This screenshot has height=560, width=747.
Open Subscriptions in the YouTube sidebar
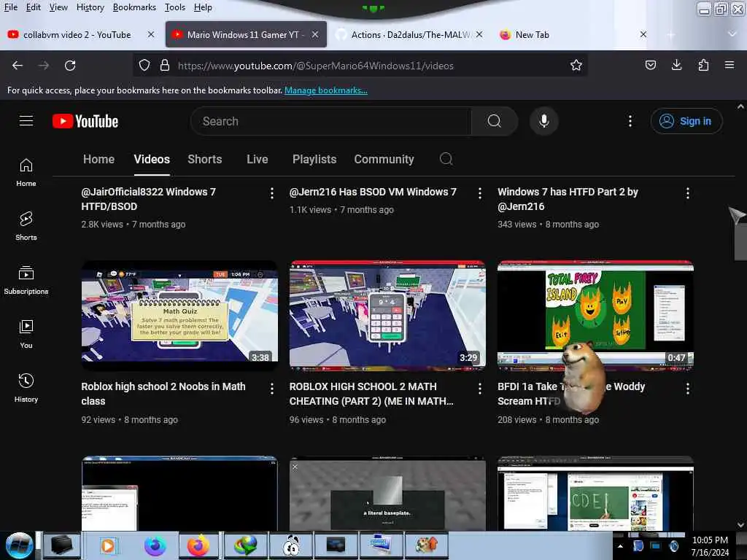coord(26,281)
